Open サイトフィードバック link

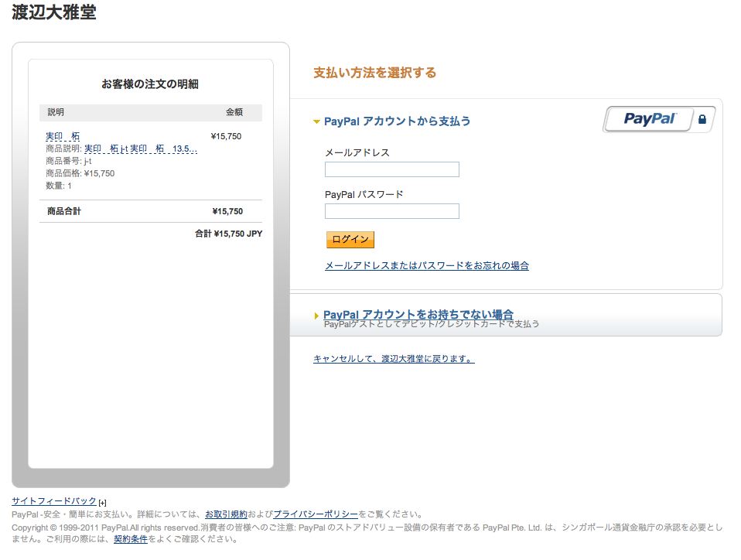(x=54, y=501)
